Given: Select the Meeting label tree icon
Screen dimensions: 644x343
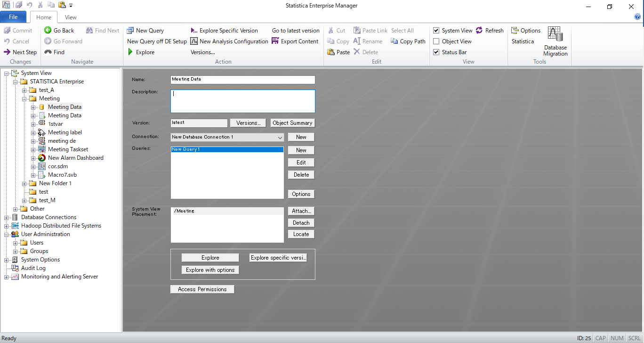Looking at the screenshot, I should 41,132.
